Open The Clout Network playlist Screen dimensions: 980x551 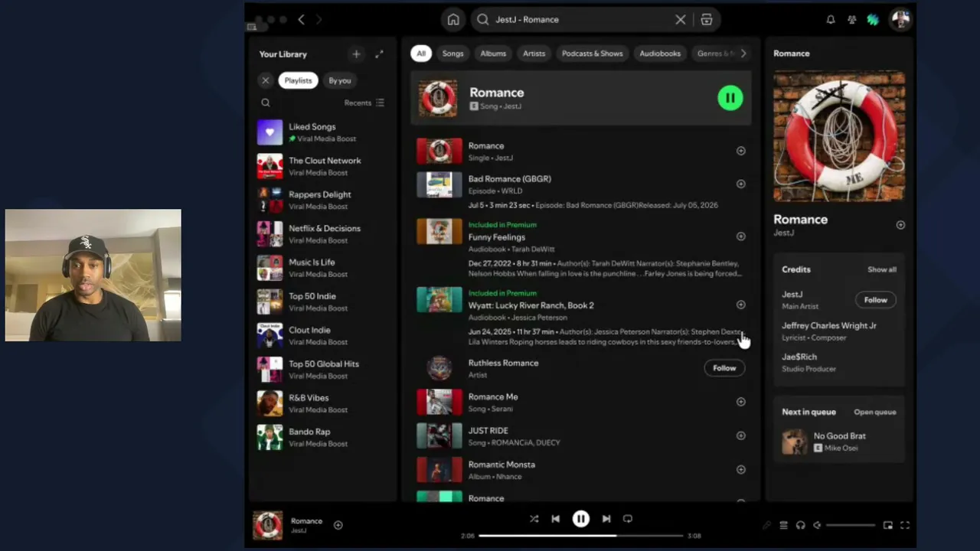point(322,166)
